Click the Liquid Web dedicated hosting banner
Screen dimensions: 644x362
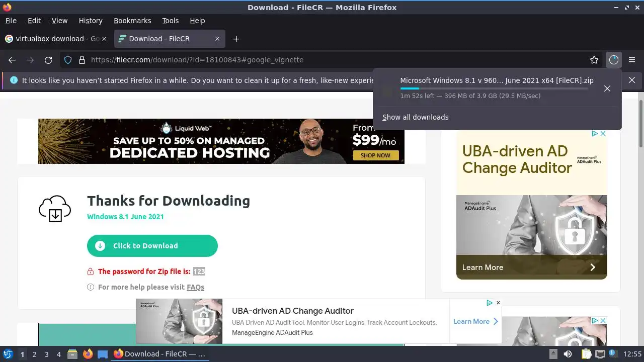coord(221,141)
